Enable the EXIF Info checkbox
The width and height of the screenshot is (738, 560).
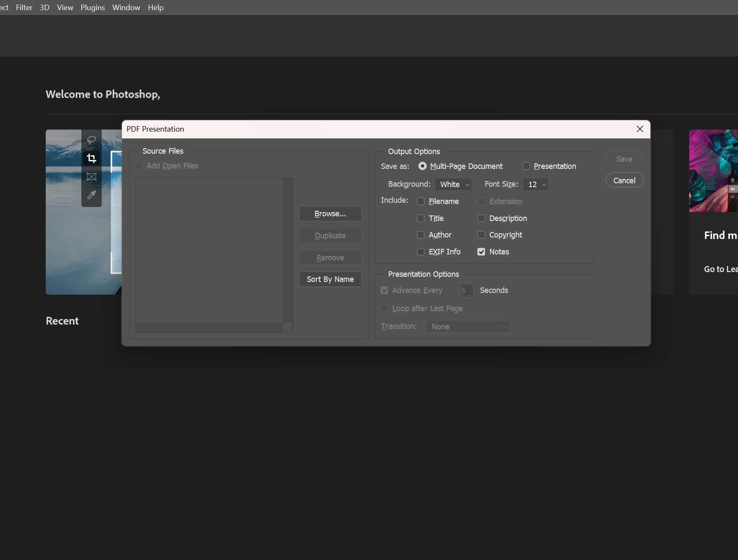pos(420,252)
